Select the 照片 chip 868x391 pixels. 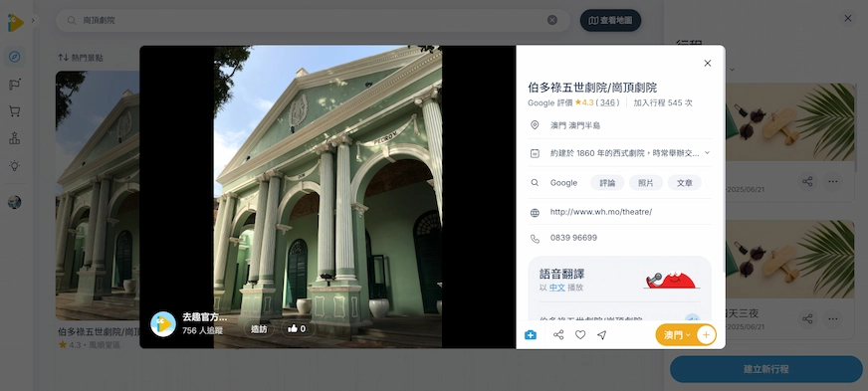coord(645,183)
